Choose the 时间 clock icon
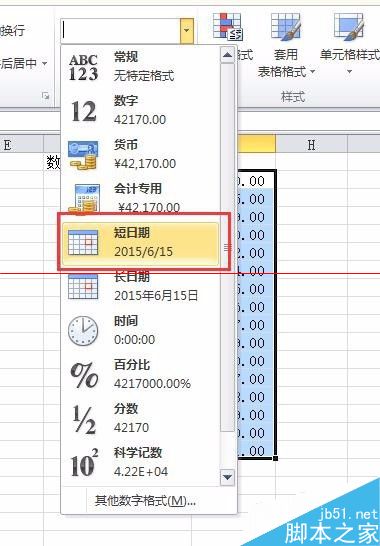Image resolution: width=380 pixels, height=546 pixels. [x=83, y=330]
